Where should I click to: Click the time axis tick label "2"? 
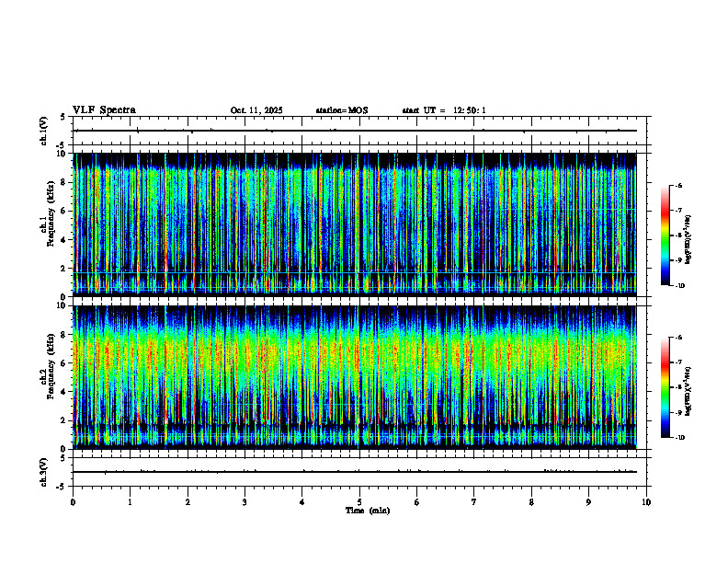pos(188,502)
